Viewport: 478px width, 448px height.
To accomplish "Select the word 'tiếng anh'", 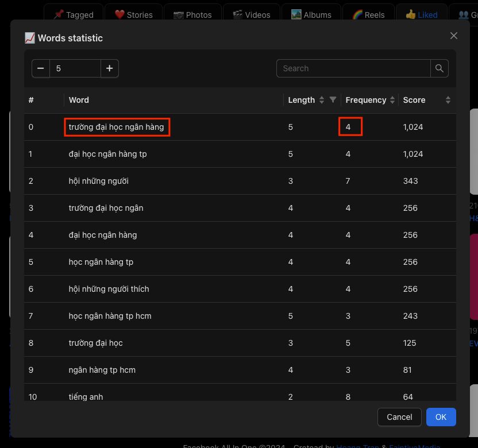I will pyautogui.click(x=86, y=397).
